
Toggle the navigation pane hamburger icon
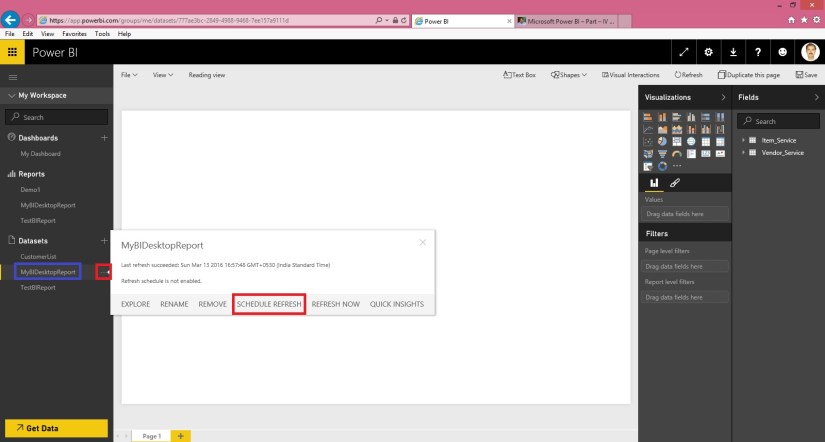tap(13, 77)
